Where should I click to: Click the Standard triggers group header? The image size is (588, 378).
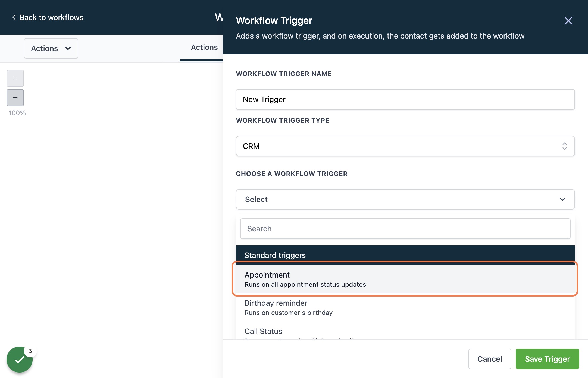405,255
